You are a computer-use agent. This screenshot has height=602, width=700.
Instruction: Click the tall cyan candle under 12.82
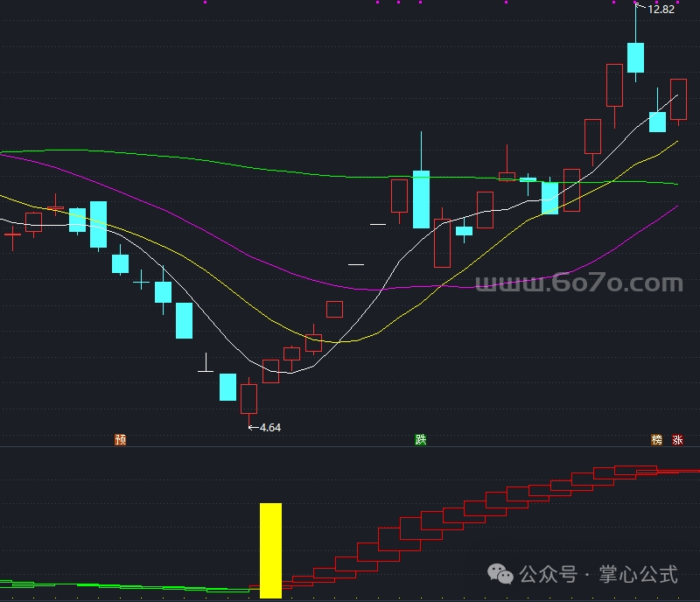[x=636, y=58]
